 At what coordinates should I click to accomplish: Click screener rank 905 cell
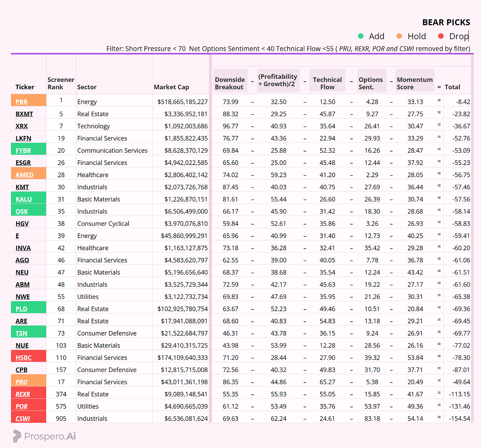(x=61, y=419)
